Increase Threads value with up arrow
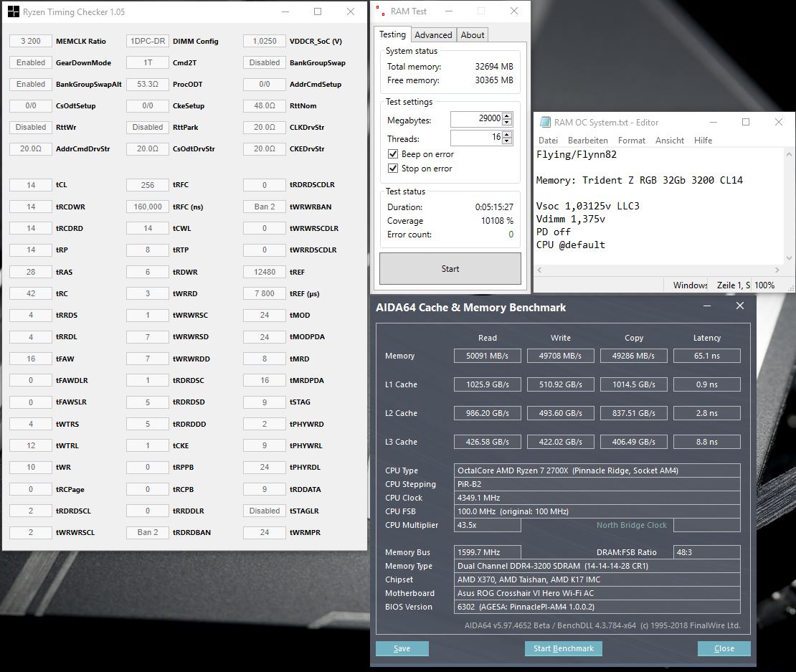The image size is (796, 672). tap(506, 134)
